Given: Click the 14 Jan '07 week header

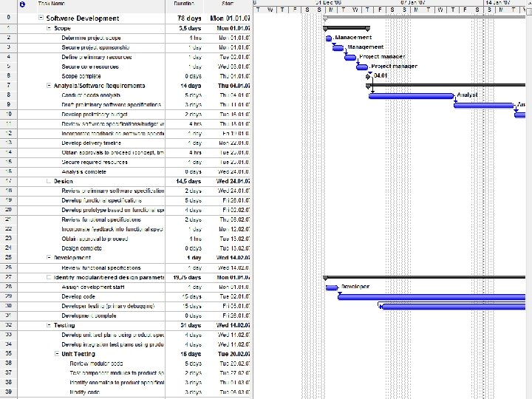Looking at the screenshot, I should click(x=498, y=3).
